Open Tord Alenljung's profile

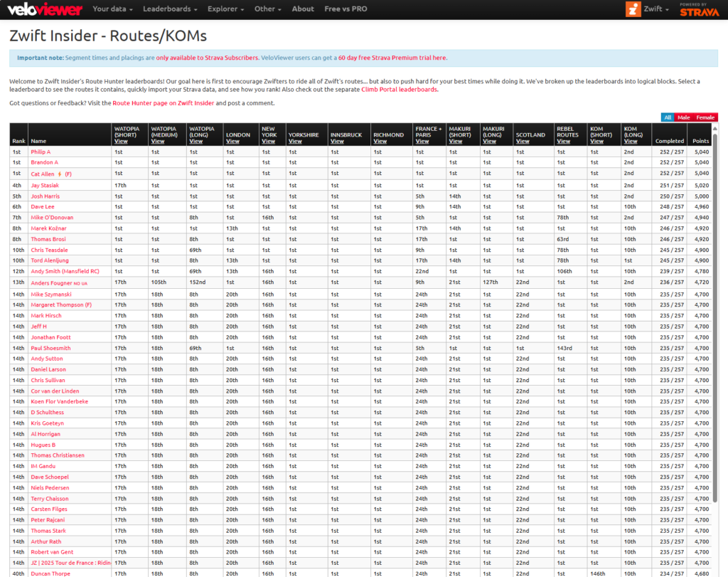50,260
